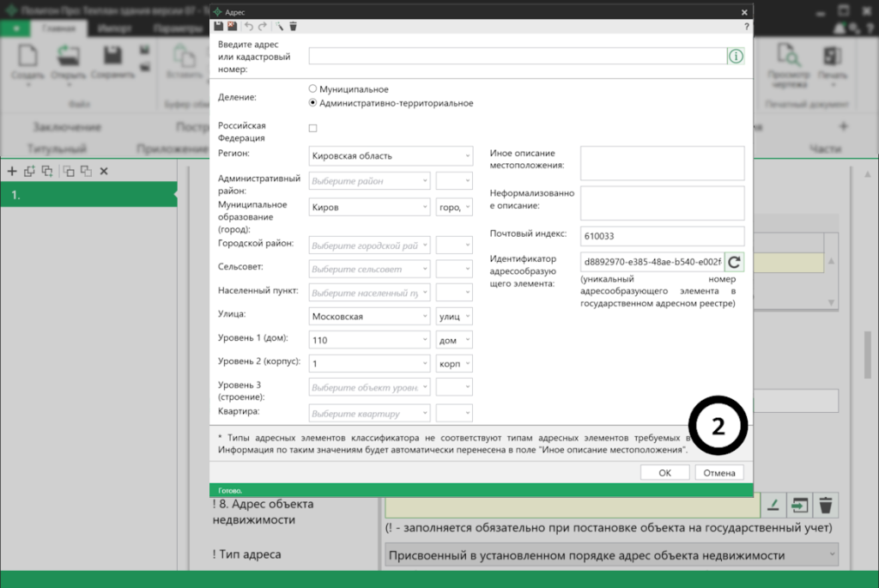This screenshot has height=588, width=879.
Task: Click the undo arrow in the Адрес toolbar
Action: click(249, 27)
